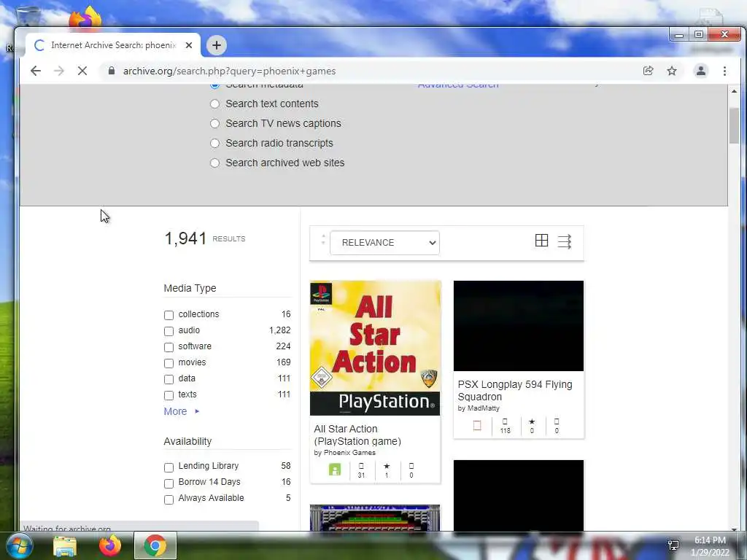Open PSX Longplay 594 Flying Squadron title
Screen dimensions: 747x560
(515, 391)
